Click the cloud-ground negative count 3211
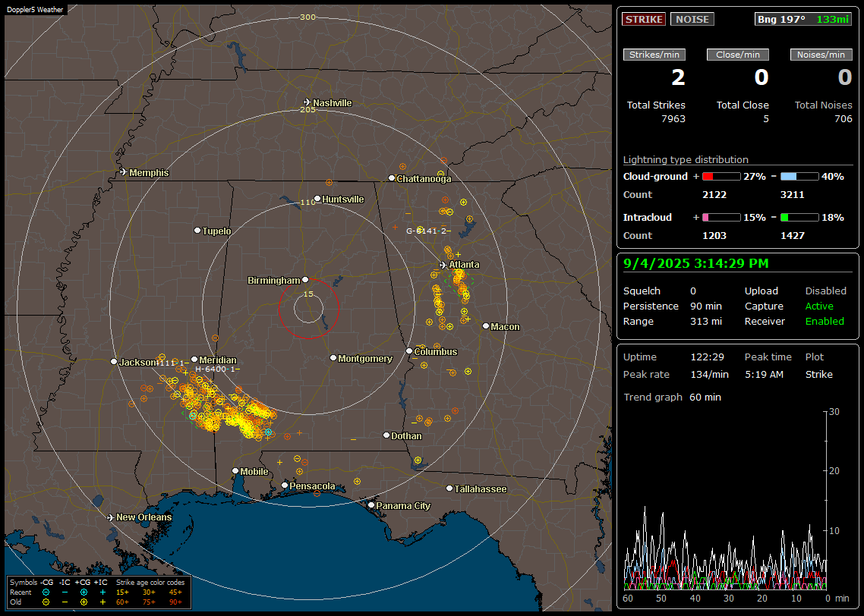This screenshot has width=864, height=616. pos(793,195)
